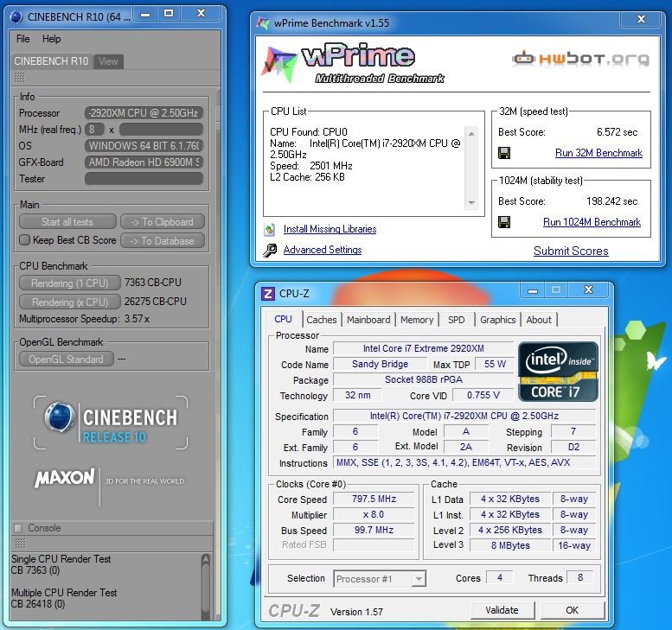Viewport: 672px width, 630px height.
Task: Click the CPU-Z purple Z title icon
Action: pos(268,294)
